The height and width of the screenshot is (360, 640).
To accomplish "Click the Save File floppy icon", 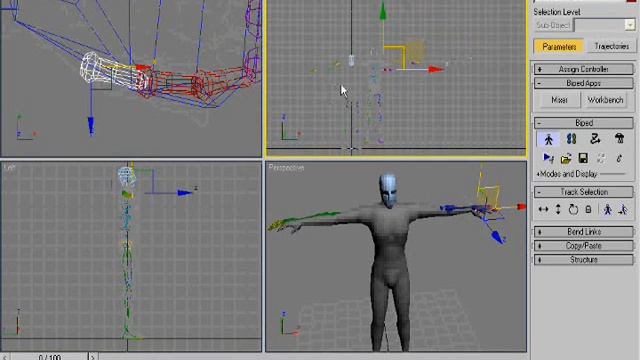I will click(583, 158).
